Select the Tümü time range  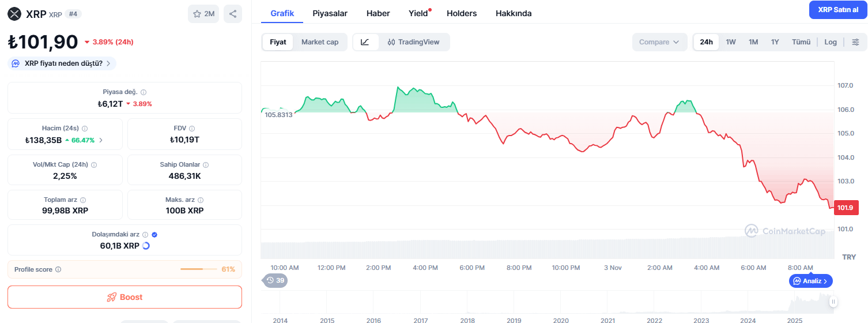pos(801,42)
